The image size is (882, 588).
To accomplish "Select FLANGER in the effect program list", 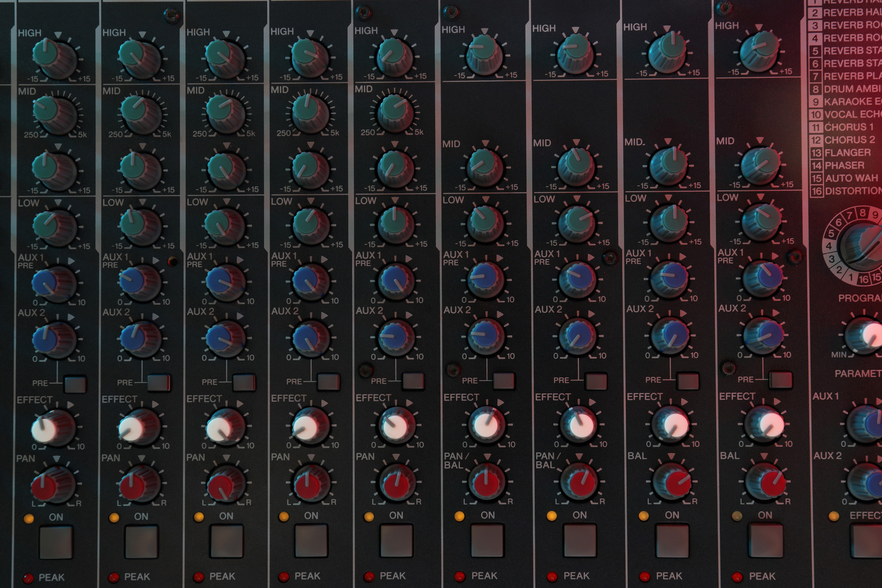I will coord(847,153).
